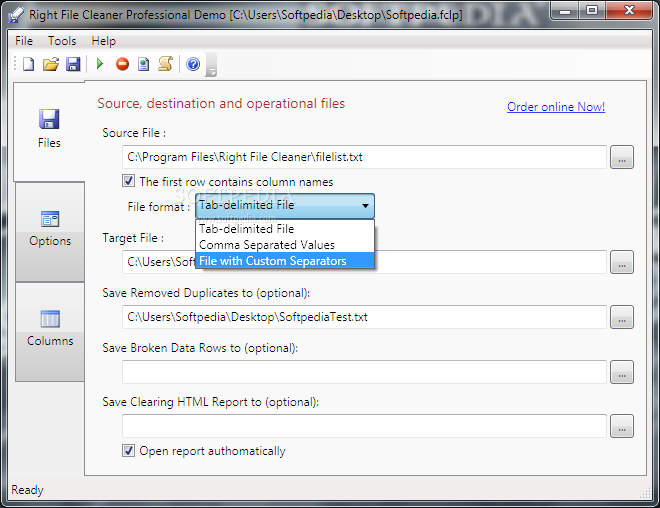The width and height of the screenshot is (660, 508).
Task: Select 'Tab-delimited File' from the dropdown list
Action: 285,229
